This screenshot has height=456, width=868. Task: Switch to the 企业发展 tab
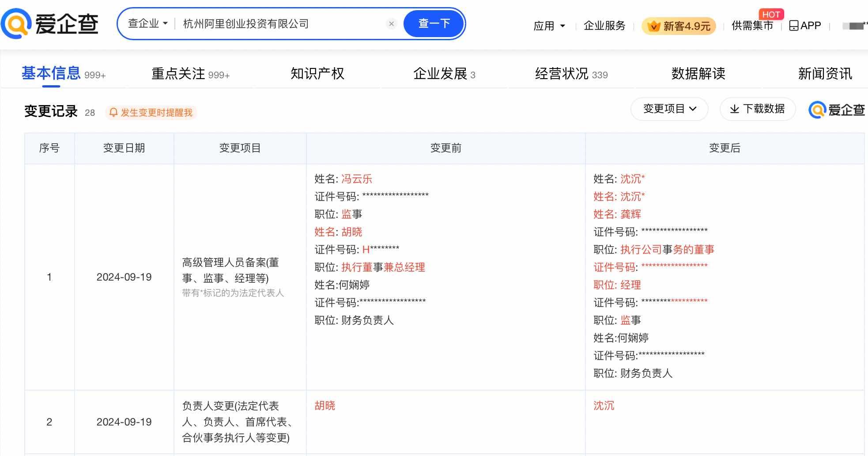tap(444, 74)
